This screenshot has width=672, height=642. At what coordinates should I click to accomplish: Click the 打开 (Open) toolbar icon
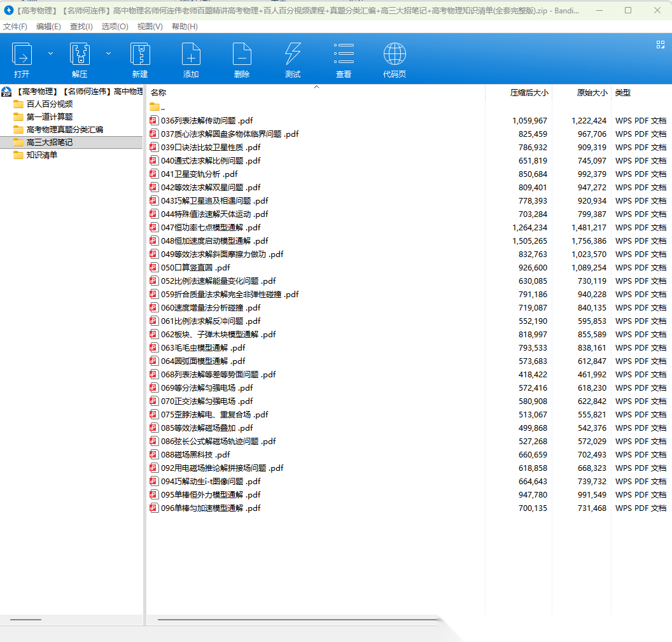tap(22, 55)
